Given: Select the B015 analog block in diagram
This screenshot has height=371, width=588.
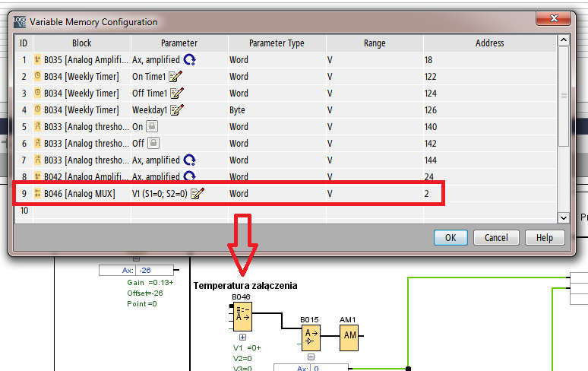Looking at the screenshot, I should pos(311,338).
